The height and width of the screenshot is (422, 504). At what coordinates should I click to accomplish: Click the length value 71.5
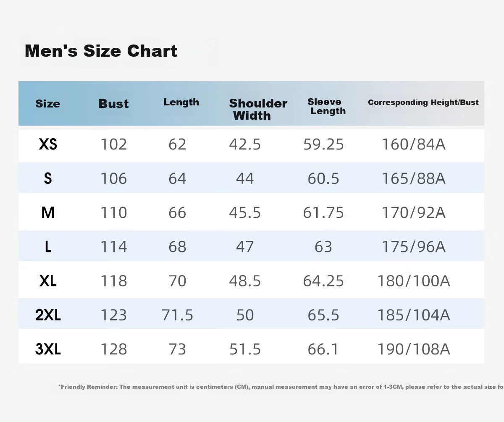[x=177, y=315]
